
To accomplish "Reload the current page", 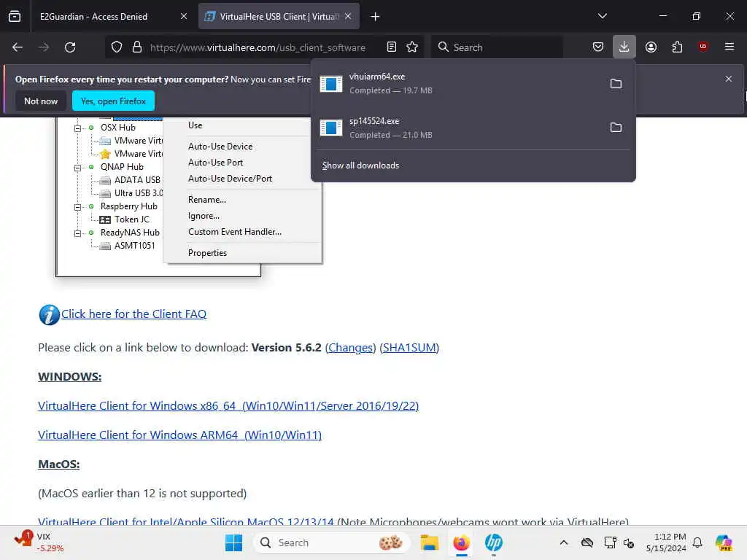I will tap(70, 47).
